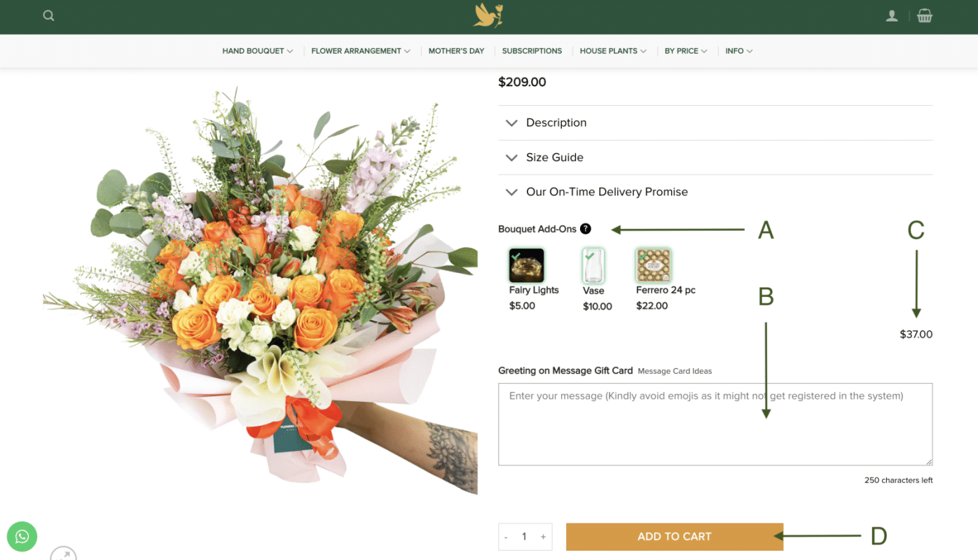Open the By Price dropdown menu

click(x=686, y=51)
